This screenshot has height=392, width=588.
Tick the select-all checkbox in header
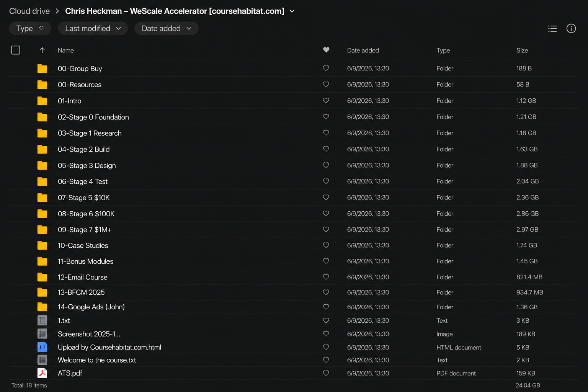pyautogui.click(x=16, y=50)
